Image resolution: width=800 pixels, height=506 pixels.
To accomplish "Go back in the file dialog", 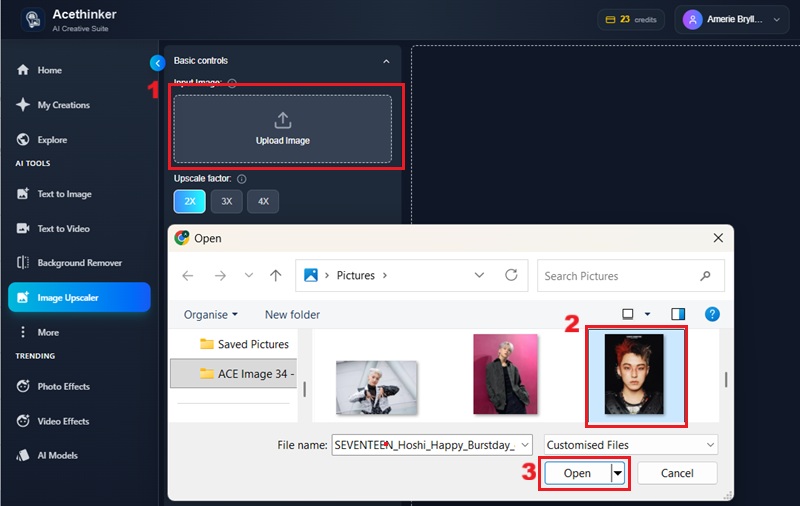I will [x=188, y=275].
